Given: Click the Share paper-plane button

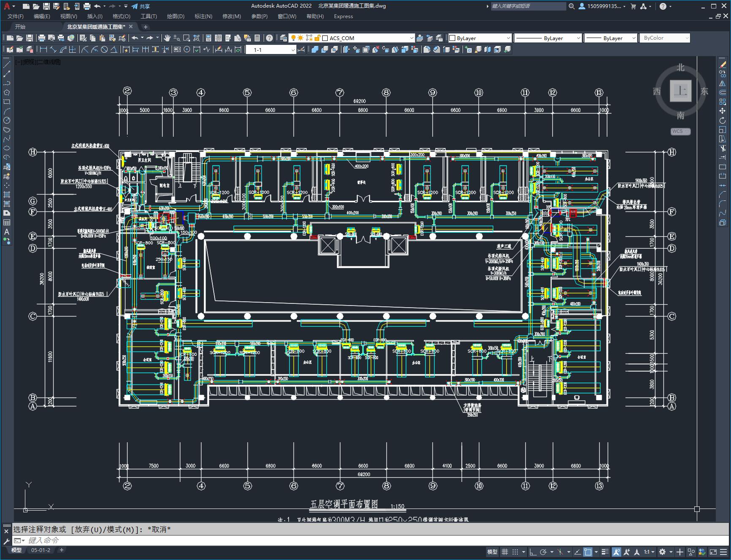Looking at the screenshot, I should click(x=141, y=6).
